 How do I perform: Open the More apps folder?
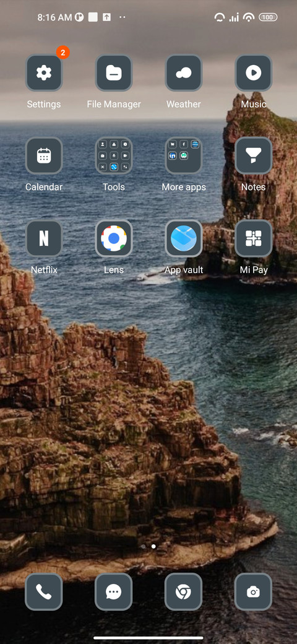tap(184, 155)
